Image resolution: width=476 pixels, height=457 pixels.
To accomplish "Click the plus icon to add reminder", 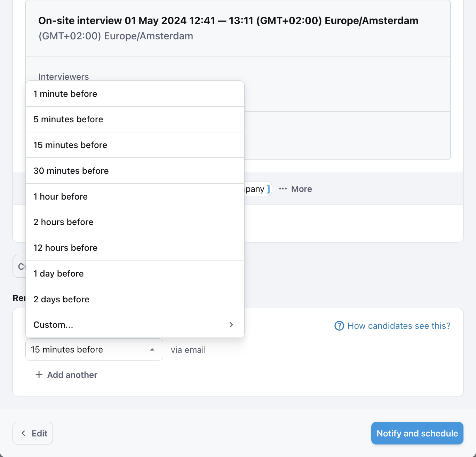I will [39, 375].
